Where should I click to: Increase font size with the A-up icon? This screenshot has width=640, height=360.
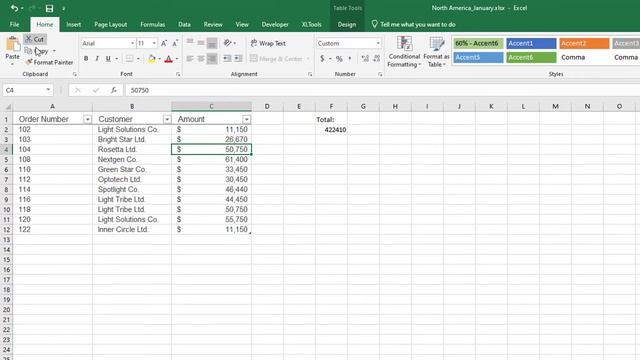click(x=164, y=43)
